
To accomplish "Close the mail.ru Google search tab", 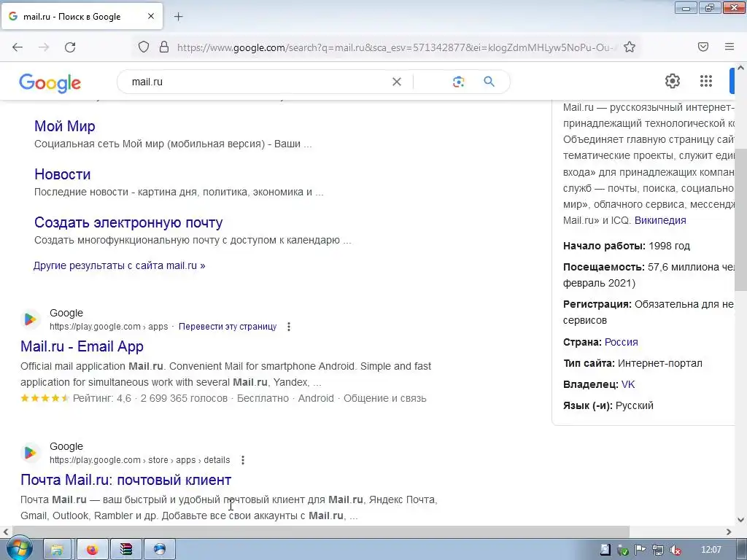I will coord(151,16).
